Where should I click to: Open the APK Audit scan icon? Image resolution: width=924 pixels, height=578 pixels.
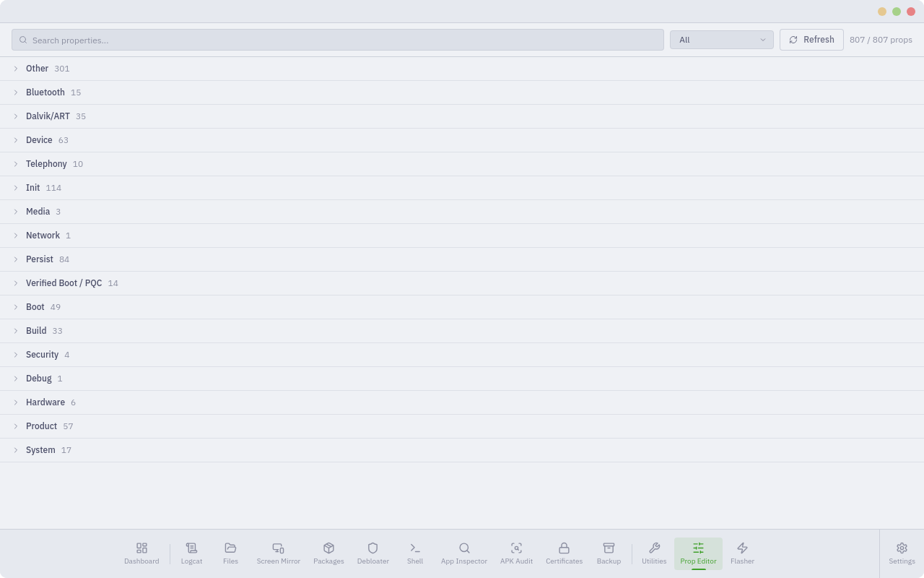(516, 548)
